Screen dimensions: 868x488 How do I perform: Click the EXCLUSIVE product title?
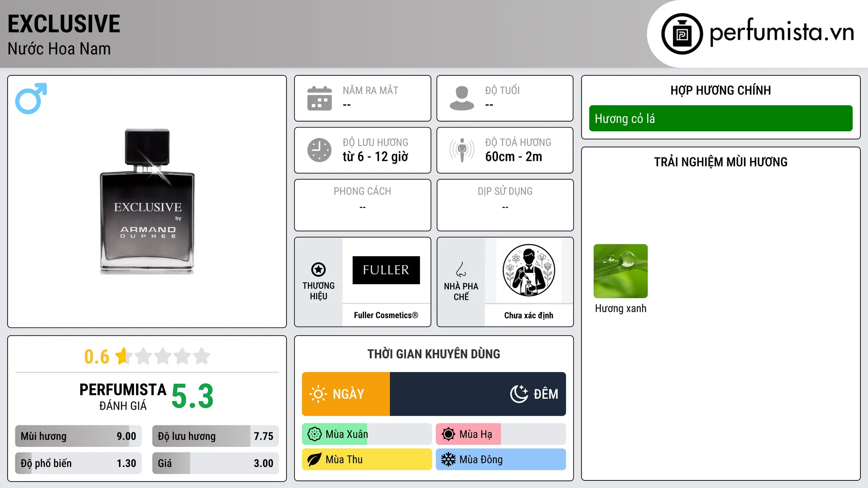click(64, 24)
